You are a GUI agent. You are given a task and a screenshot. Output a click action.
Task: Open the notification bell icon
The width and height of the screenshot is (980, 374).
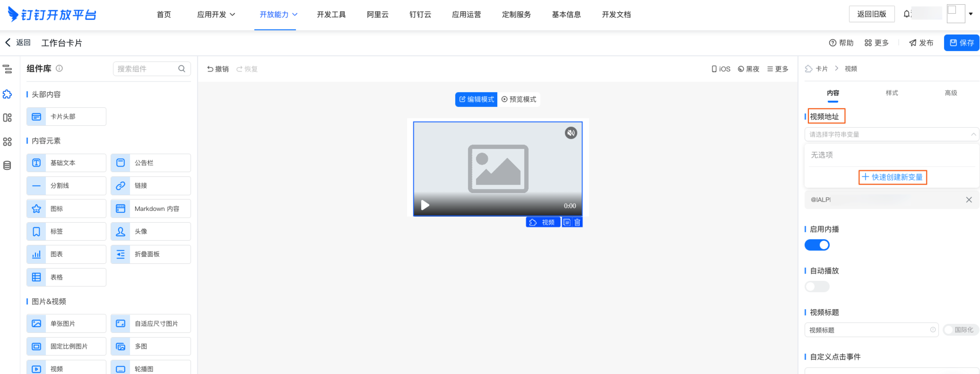[907, 14]
